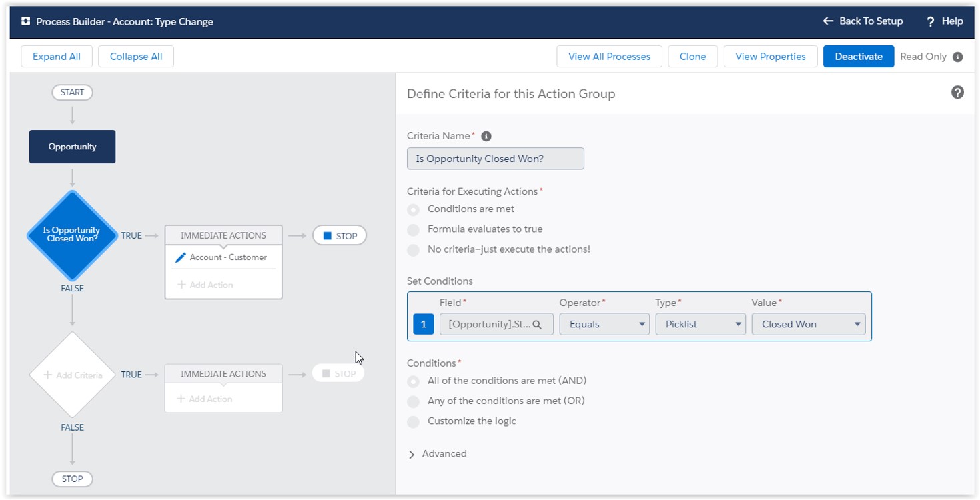Click the panel help question mark icon
Image resolution: width=980 pixels, height=500 pixels.
coord(957,93)
